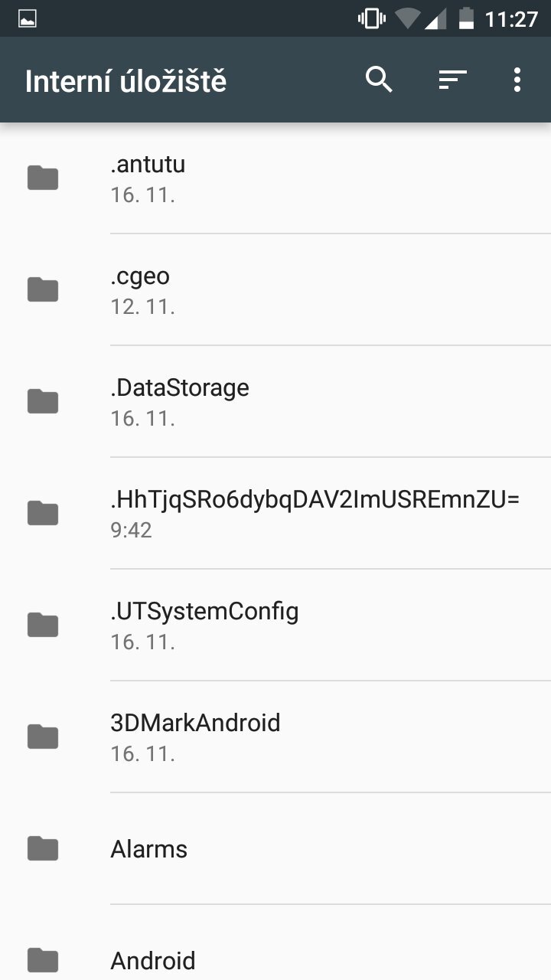Open the sort options icon
Image resolution: width=551 pixels, height=980 pixels.
point(452,80)
